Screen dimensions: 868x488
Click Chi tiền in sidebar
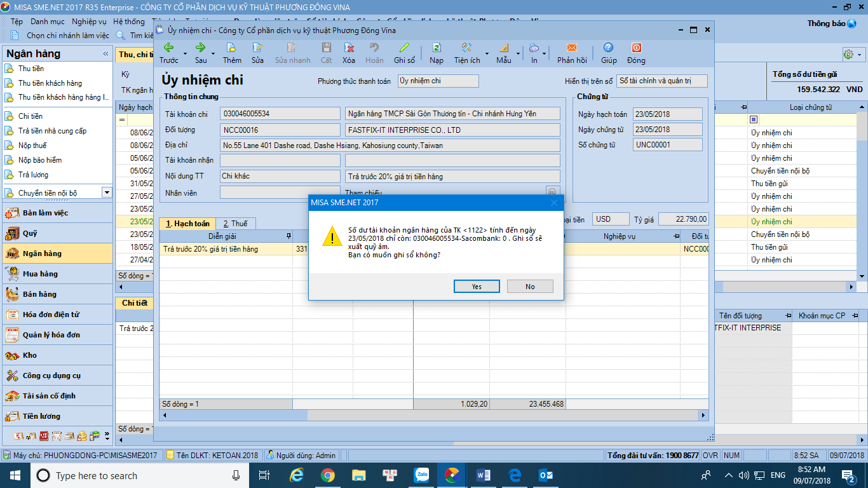[31, 116]
